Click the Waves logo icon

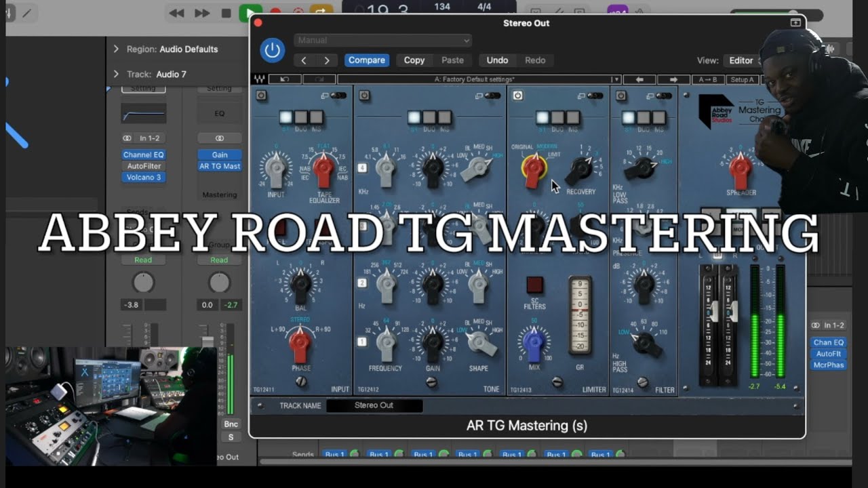259,79
